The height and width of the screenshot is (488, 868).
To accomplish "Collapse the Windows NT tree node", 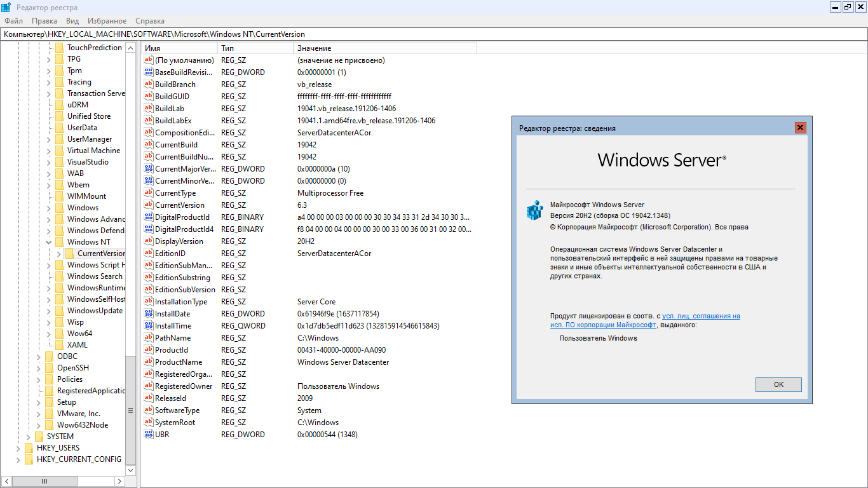I will (49, 242).
